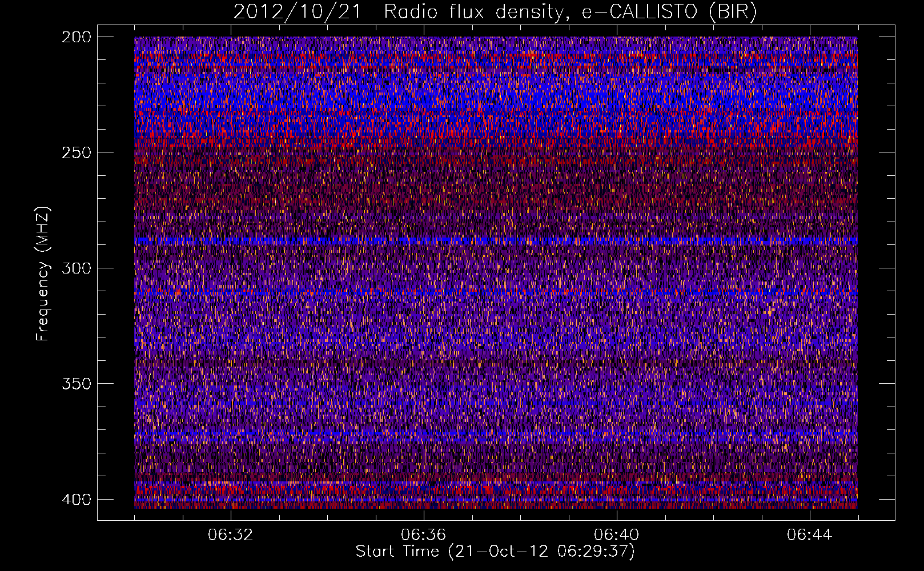Select the 200 frequency tick label
The height and width of the screenshot is (571, 924).
pyautogui.click(x=75, y=37)
